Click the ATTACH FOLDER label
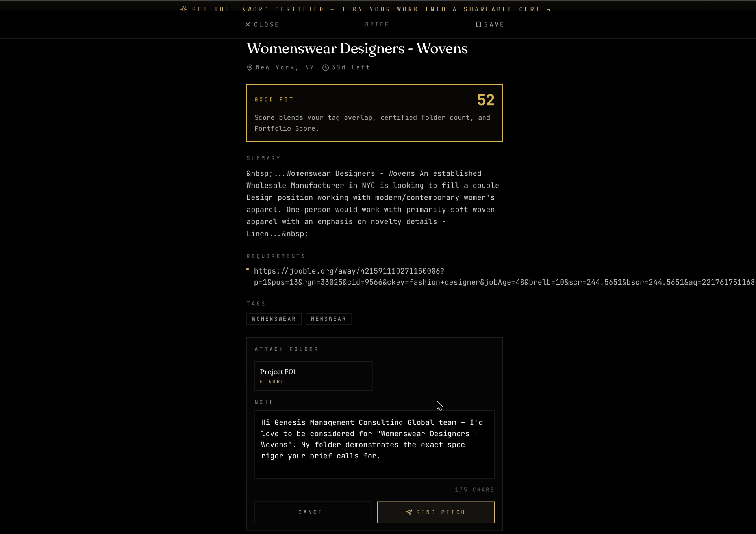 (x=287, y=349)
